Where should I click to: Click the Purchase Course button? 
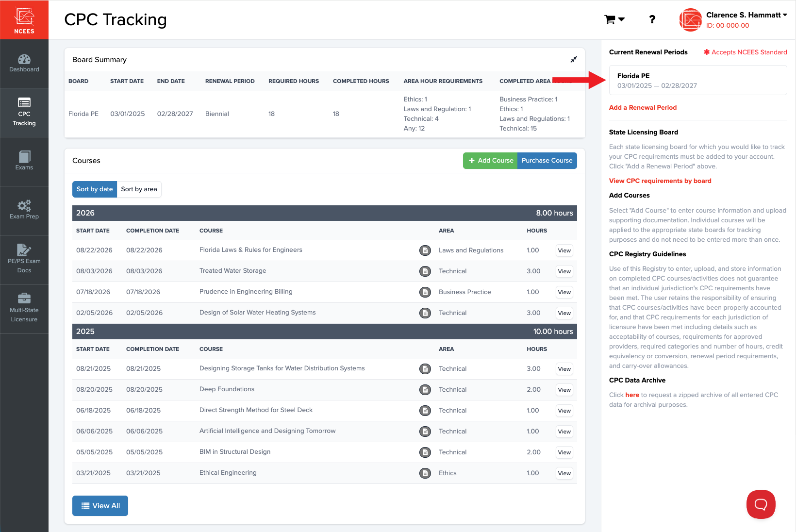pyautogui.click(x=547, y=161)
